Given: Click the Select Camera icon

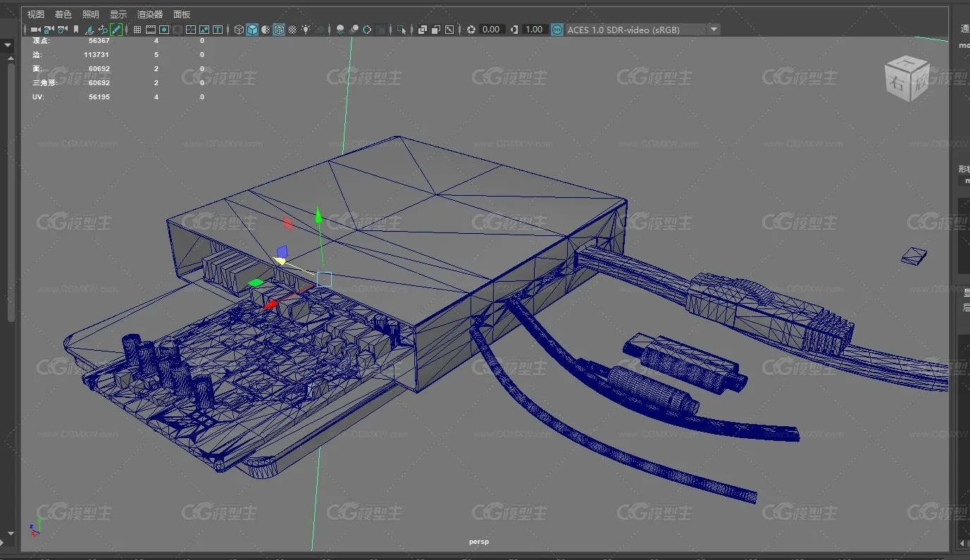Looking at the screenshot, I should [35, 30].
